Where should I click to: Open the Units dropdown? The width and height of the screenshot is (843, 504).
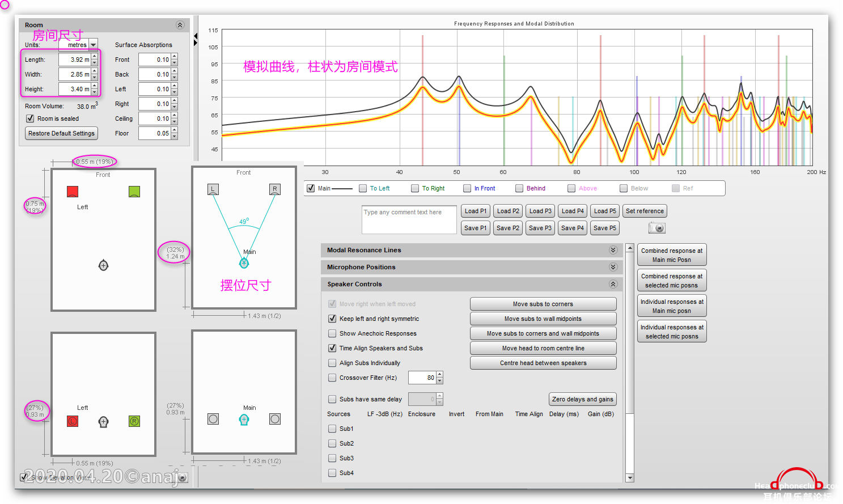coord(94,45)
